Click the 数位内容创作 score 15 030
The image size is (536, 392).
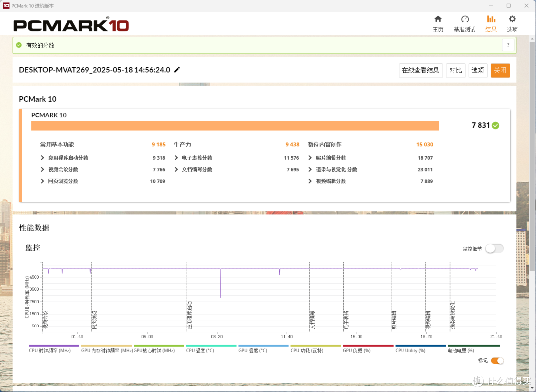424,145
